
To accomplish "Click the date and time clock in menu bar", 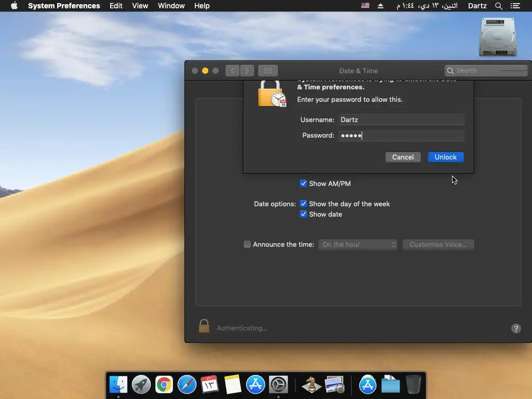I will [427, 6].
